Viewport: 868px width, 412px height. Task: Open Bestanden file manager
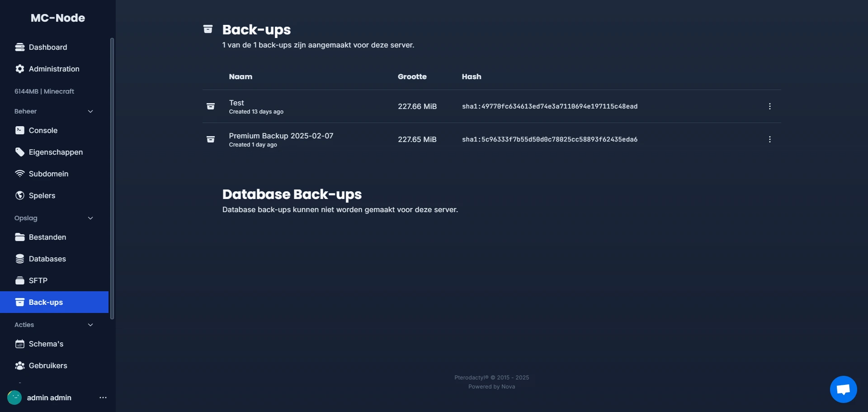tap(47, 237)
